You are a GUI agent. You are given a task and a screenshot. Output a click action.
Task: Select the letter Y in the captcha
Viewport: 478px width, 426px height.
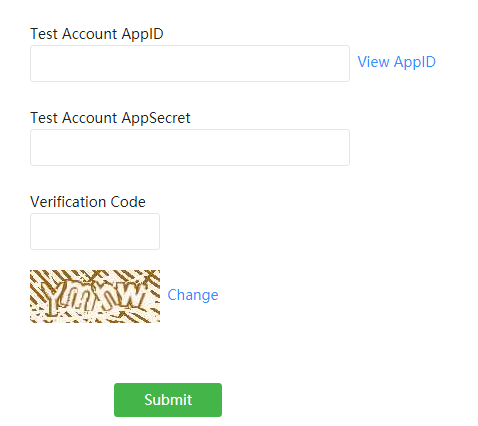tap(53, 298)
